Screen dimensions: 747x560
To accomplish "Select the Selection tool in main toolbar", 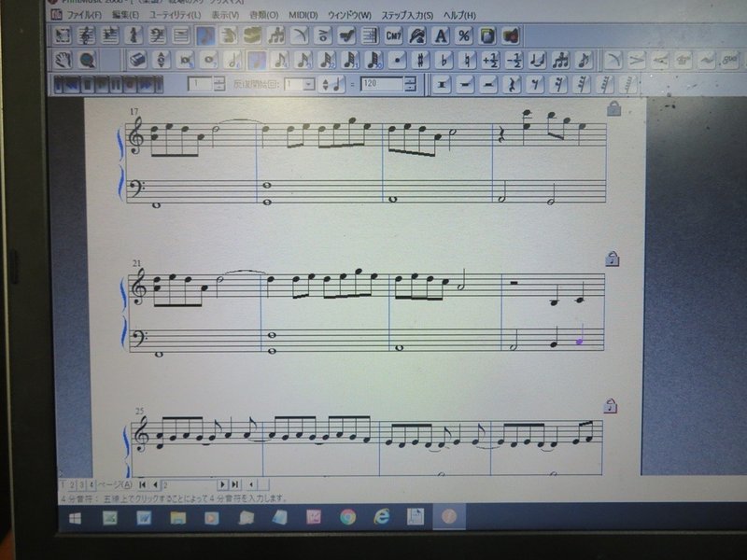I will coord(63,35).
